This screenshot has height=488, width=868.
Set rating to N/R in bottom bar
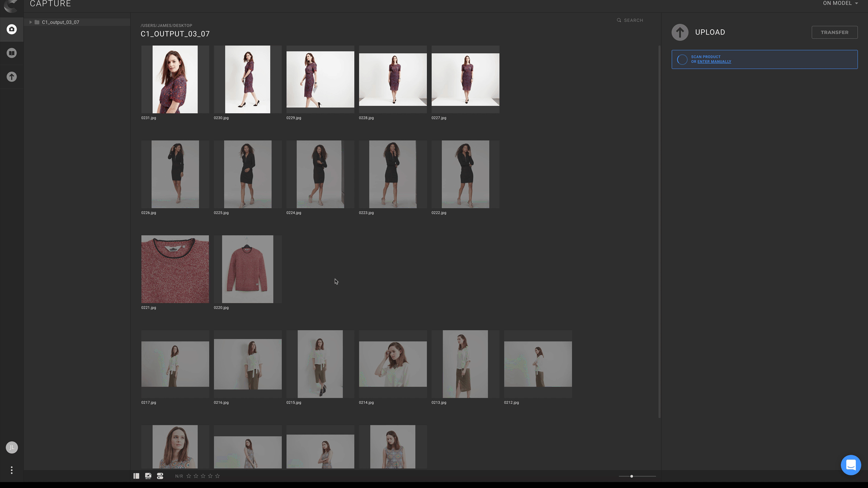[179, 476]
